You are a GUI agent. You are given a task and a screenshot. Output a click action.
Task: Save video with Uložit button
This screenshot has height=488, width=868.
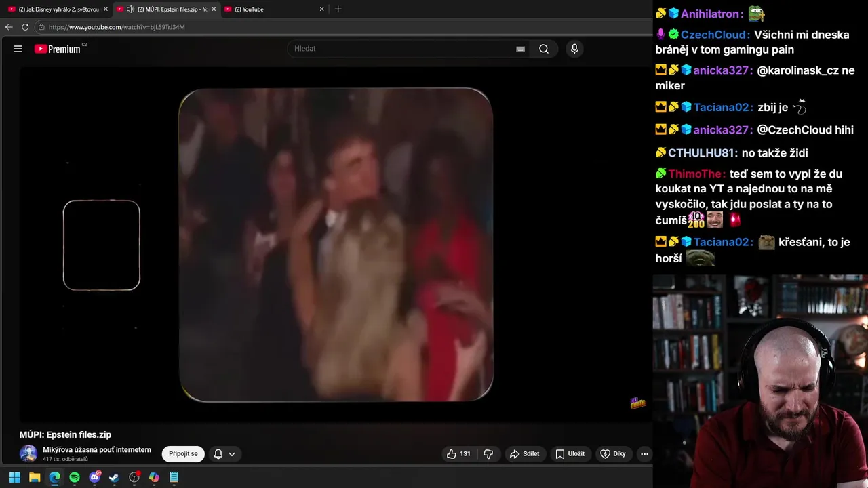pos(570,454)
